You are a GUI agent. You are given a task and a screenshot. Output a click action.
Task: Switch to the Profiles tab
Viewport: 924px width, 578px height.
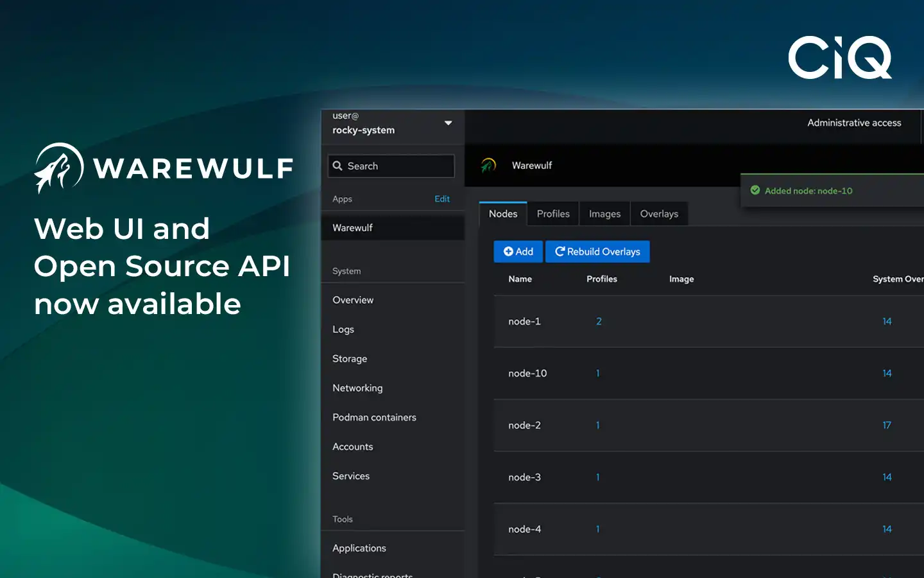coord(553,213)
